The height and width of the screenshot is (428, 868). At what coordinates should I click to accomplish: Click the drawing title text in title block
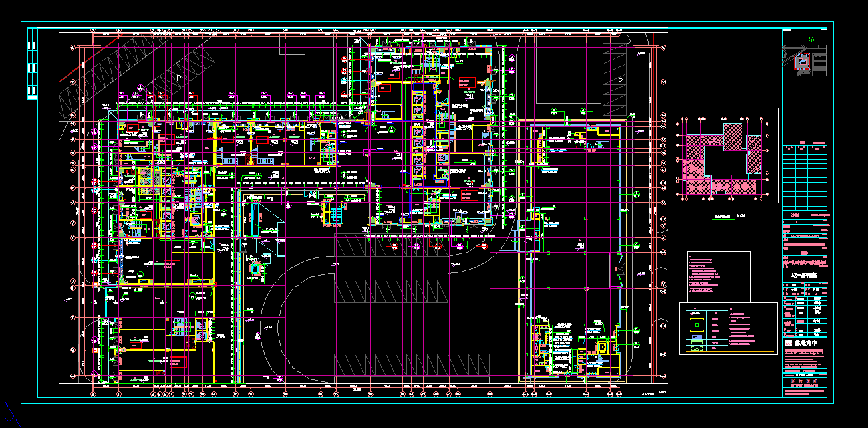tap(804, 275)
